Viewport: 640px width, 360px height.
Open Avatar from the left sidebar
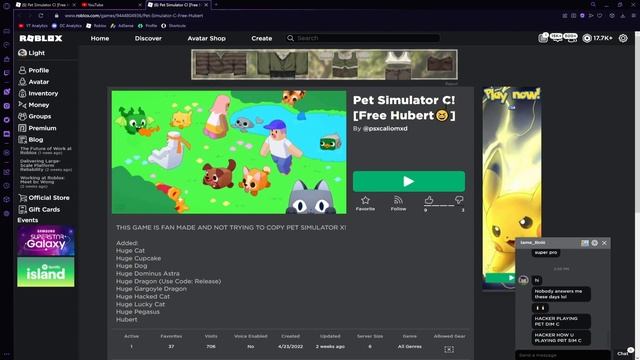(x=34, y=82)
